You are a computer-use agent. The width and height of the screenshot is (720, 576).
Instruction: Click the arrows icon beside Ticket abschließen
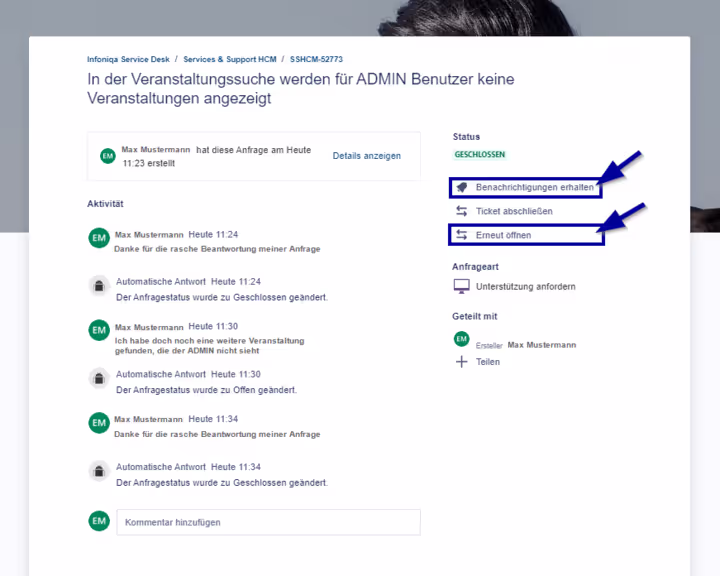tap(461, 211)
